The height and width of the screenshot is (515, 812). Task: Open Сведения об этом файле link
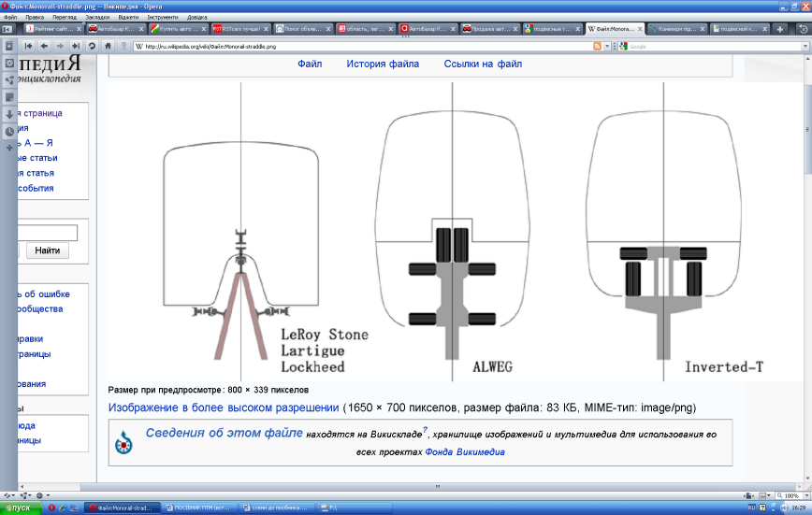pyautogui.click(x=224, y=433)
